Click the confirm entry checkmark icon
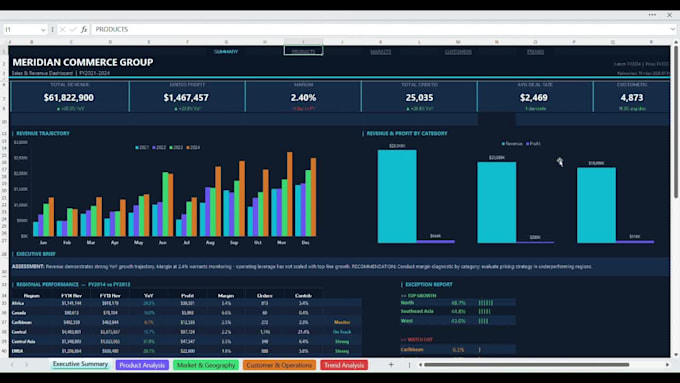Screen dimensions: 680x383 (73, 29)
